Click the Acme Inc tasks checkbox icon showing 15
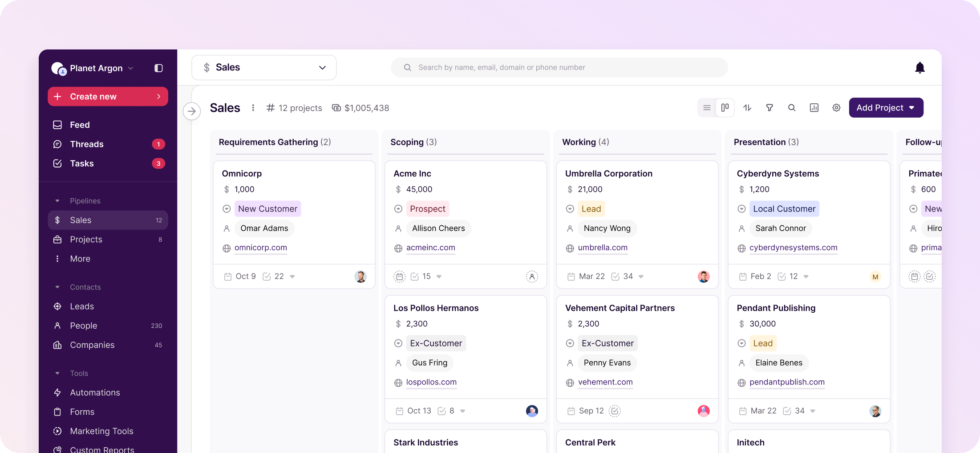This screenshot has width=980, height=453. pyautogui.click(x=414, y=277)
